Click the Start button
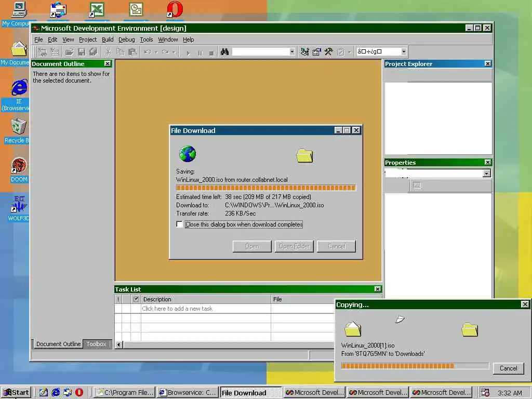Screen dimensions: 532x399 [16, 393]
